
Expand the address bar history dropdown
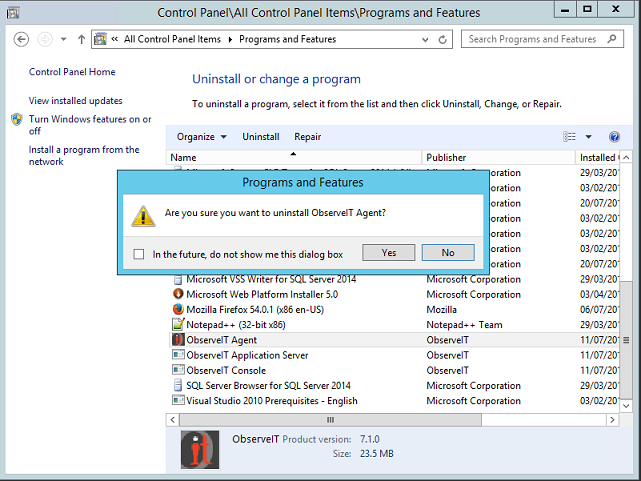[x=426, y=39]
